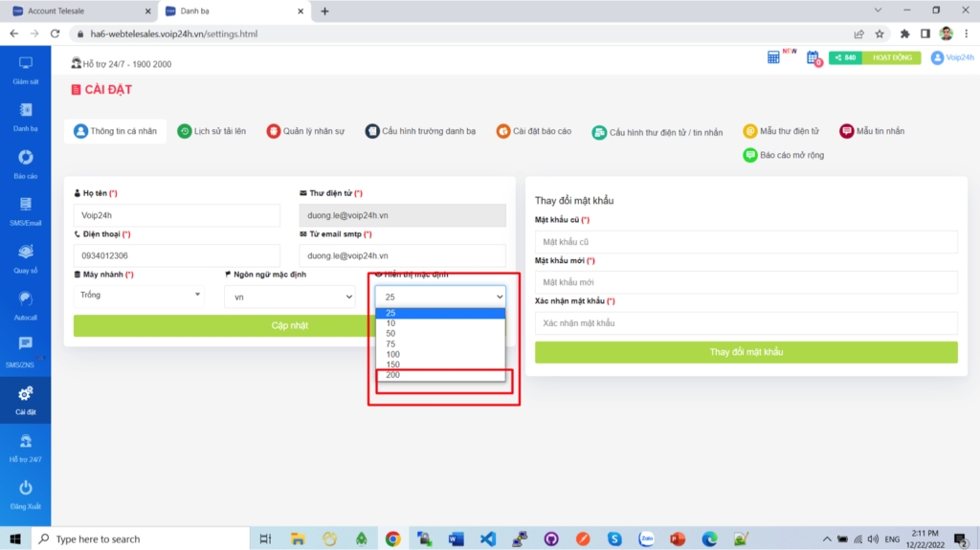
Task: Open Danh bạ contacts in sidebar
Action: [x=26, y=111]
